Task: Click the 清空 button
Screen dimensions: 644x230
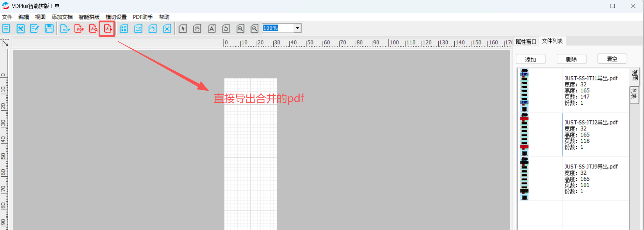Action: click(x=612, y=59)
